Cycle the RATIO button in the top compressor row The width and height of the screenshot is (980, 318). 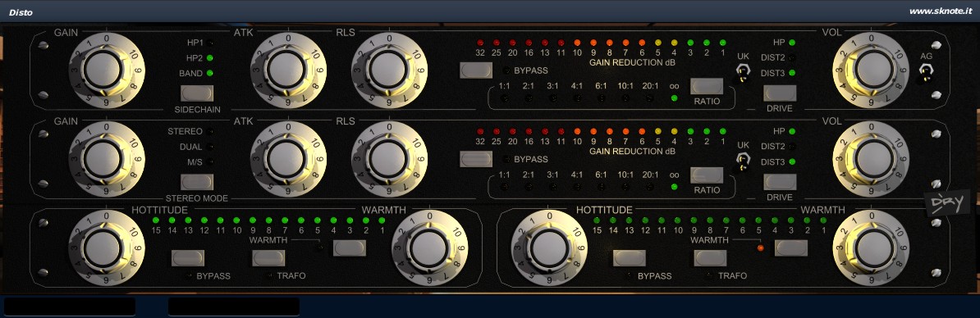[x=707, y=86]
